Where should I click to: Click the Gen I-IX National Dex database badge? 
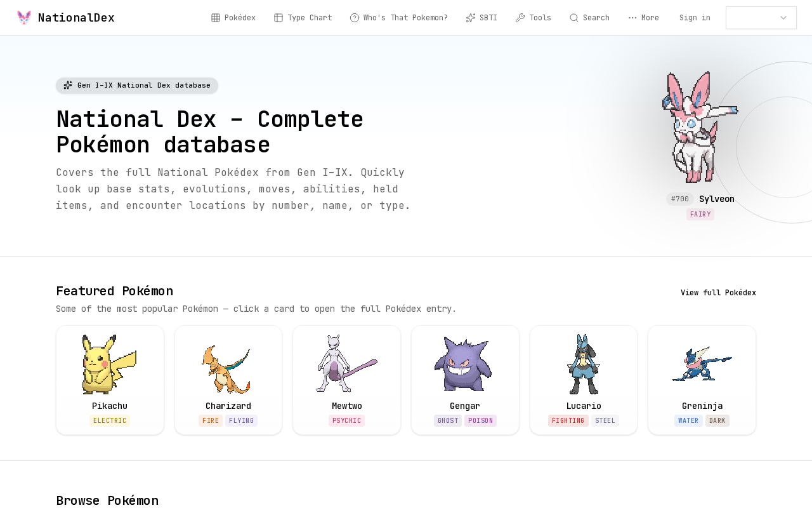[x=137, y=85]
